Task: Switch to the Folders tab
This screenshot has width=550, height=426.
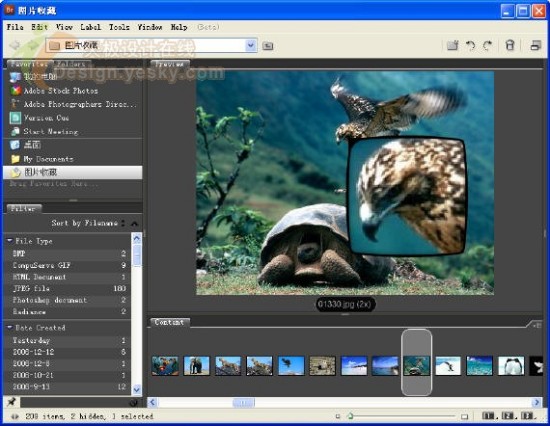Action: click(x=71, y=64)
